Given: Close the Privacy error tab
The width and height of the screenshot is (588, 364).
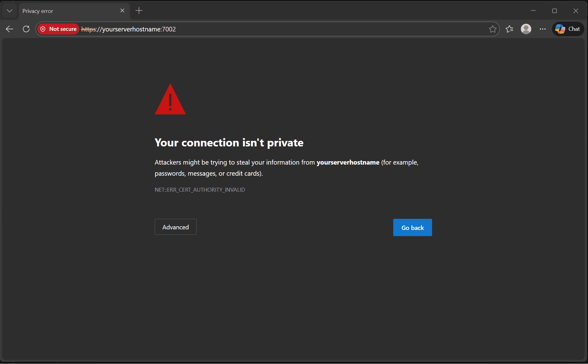Looking at the screenshot, I should pos(122,11).
